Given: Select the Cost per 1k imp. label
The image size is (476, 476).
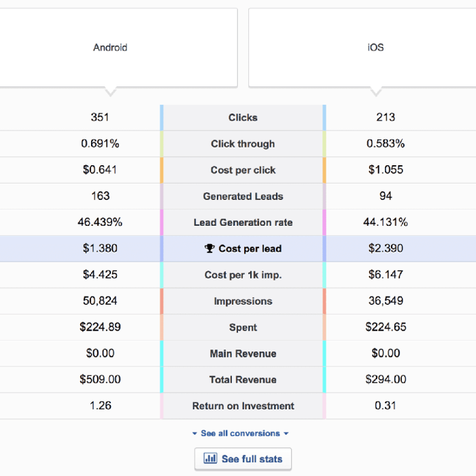Looking at the screenshot, I should point(243,275).
